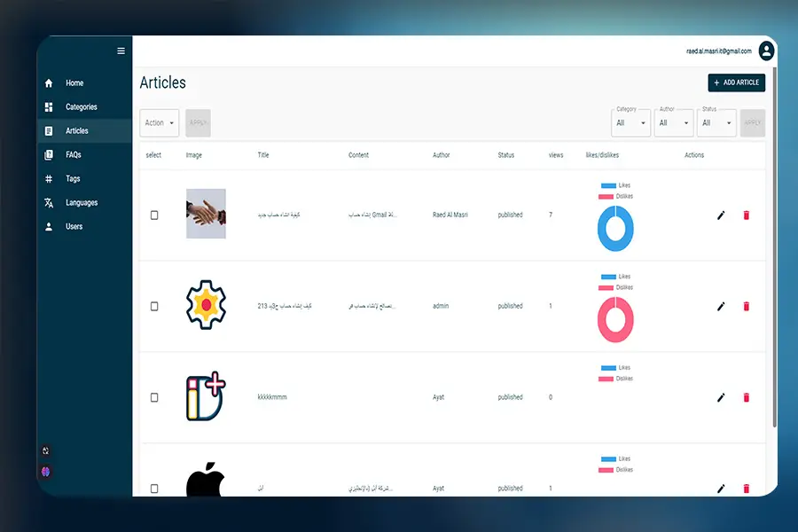Click the gear thumbnail image of admin's article
The width and height of the screenshot is (798, 532).
206,305
